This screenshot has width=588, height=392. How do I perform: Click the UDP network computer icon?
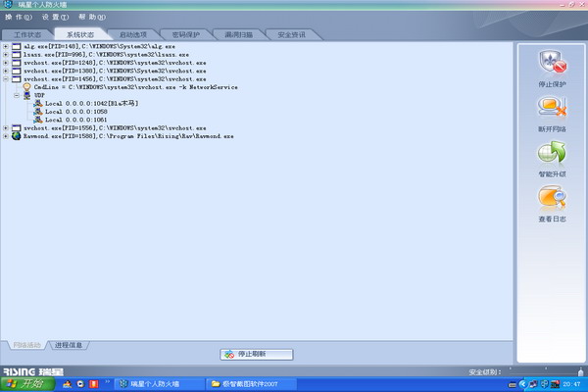27,95
